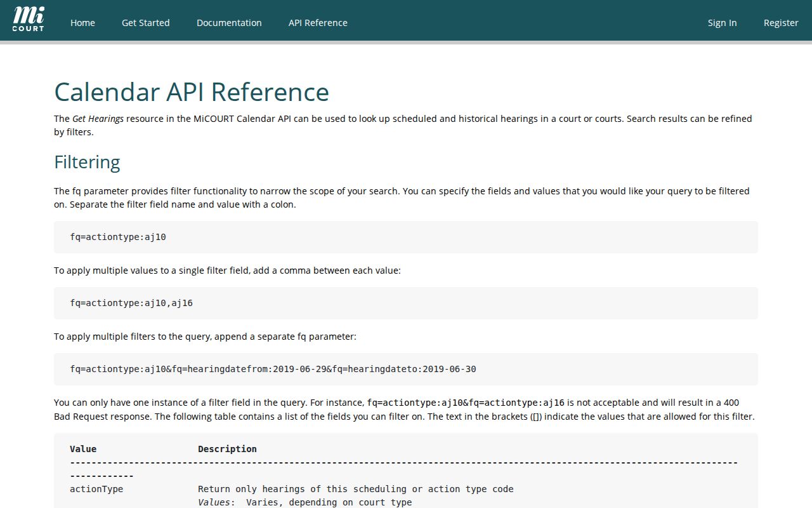This screenshot has height=508, width=812.
Task: Click the Value column header
Action: 83,449
